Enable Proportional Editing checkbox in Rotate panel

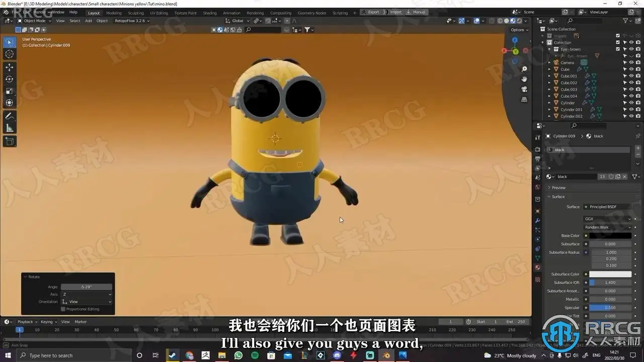(63, 309)
